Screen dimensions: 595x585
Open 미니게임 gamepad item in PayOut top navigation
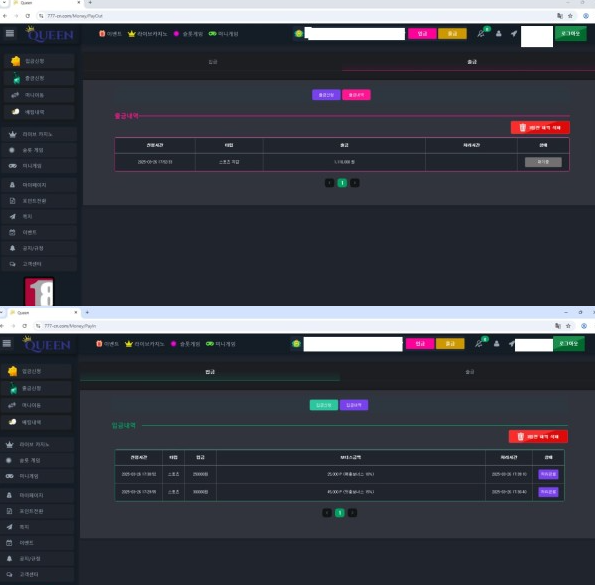pyautogui.click(x=224, y=34)
